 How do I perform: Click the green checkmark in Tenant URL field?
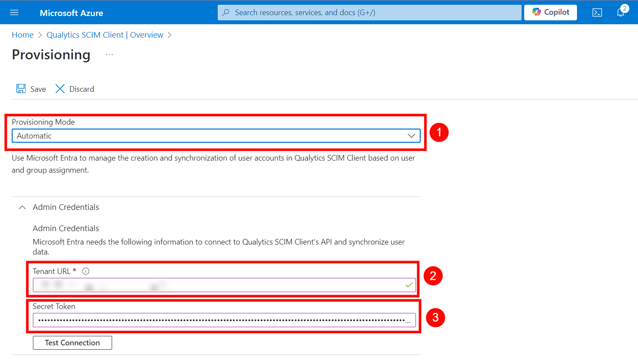409,285
